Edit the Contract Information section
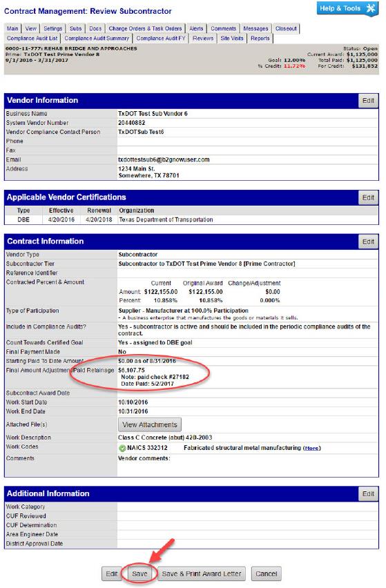The width and height of the screenshot is (386, 588). click(368, 242)
